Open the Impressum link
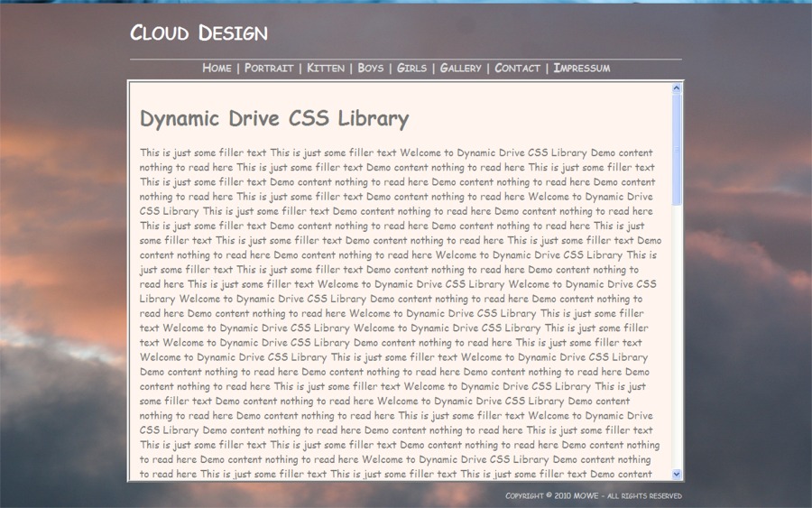 pyautogui.click(x=582, y=68)
